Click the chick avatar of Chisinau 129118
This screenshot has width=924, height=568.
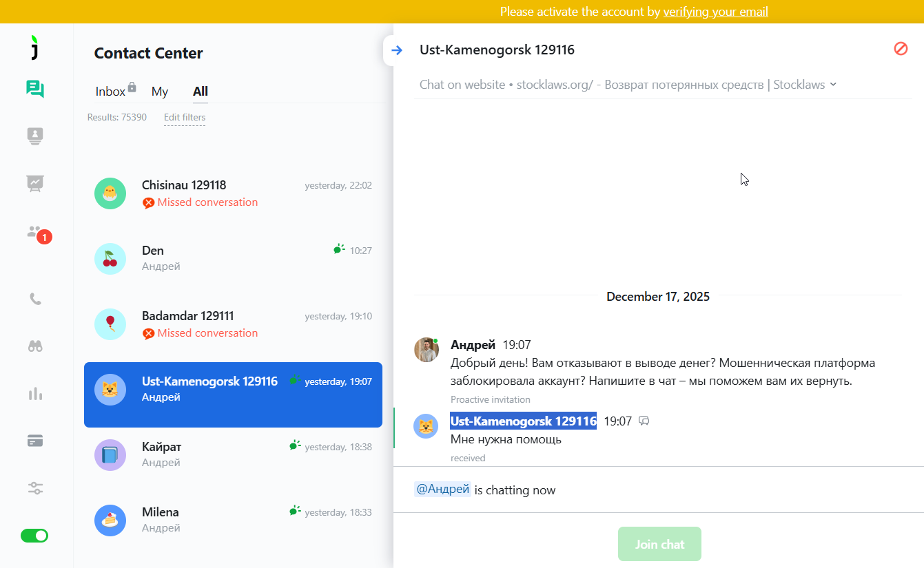pos(110,193)
